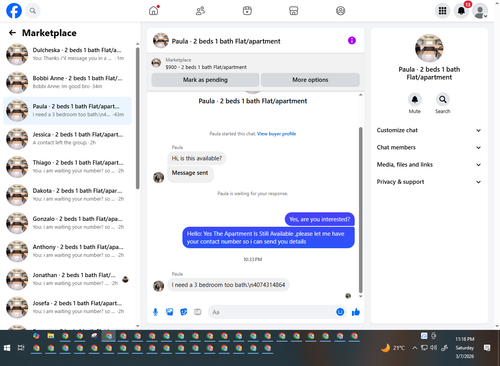Open the Gonzalo conversation
Screen dimensions: 500x366
click(x=67, y=223)
